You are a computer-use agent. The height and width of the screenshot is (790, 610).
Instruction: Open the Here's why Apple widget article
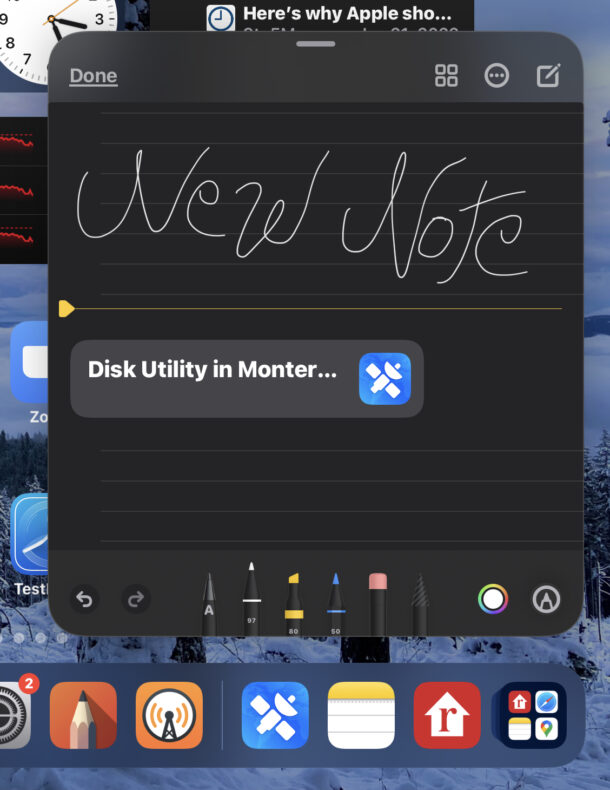pos(312,16)
